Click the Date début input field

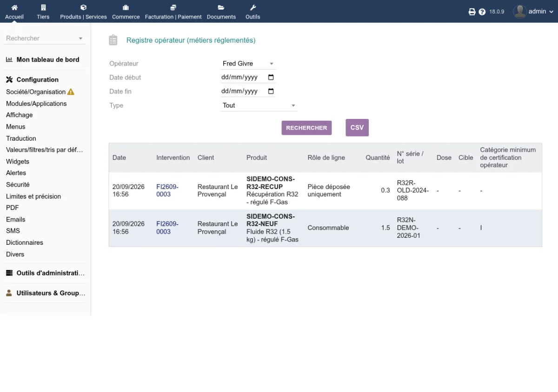point(248,78)
